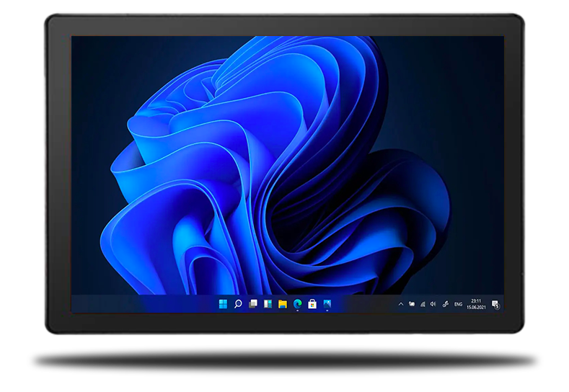Viewport: 569px width, 392px height.
Task: Expand the hidden tray icons chevron
Action: (x=401, y=305)
